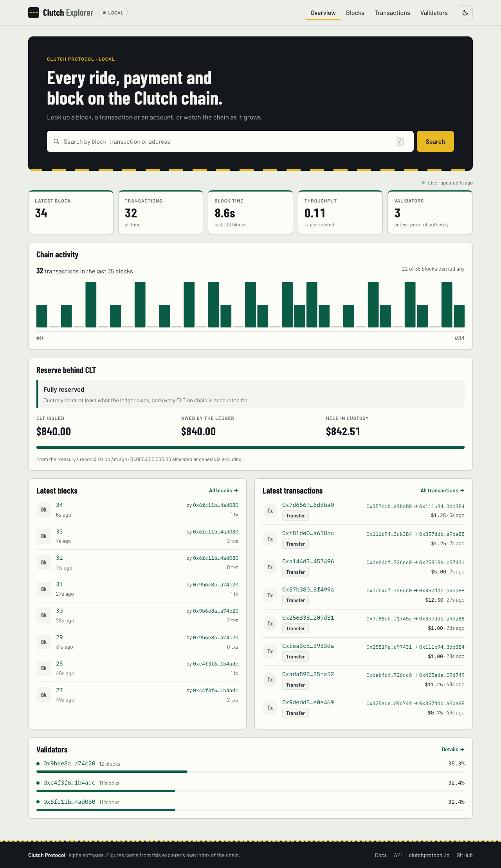Open validator address 0x9b6e8a…a74c20 in Validators card

pyautogui.click(x=69, y=763)
